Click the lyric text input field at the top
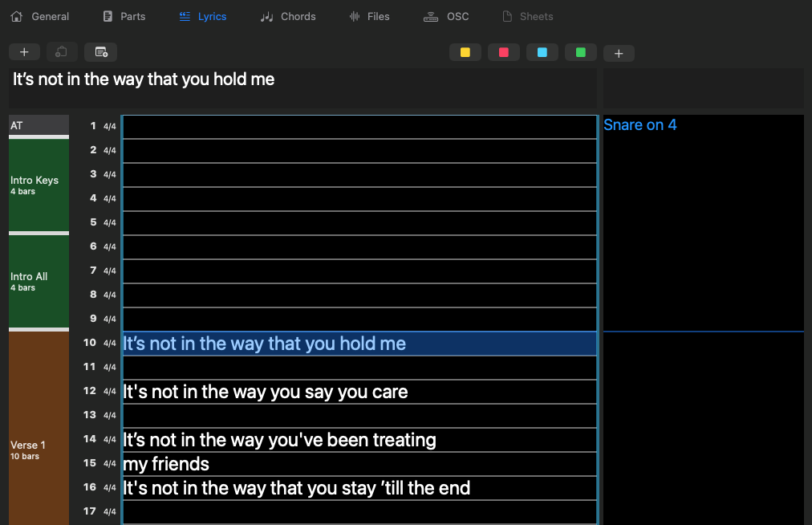 coord(302,87)
